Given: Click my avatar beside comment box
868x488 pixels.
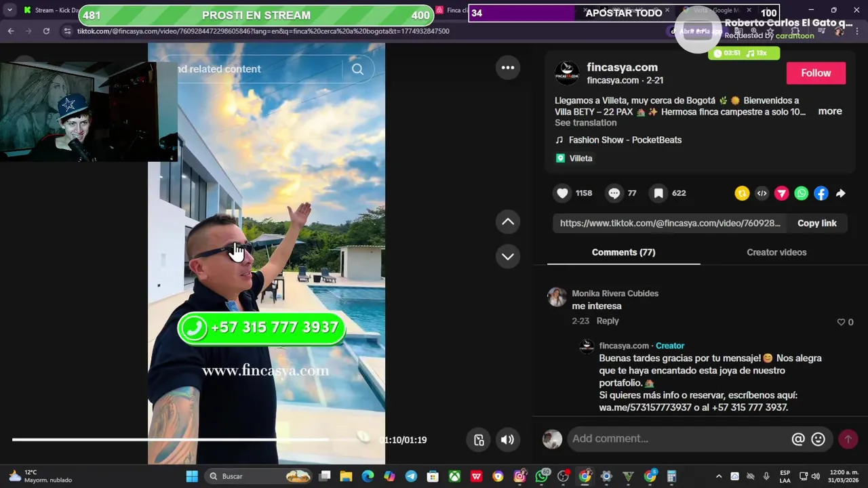Looking at the screenshot, I should (552, 439).
